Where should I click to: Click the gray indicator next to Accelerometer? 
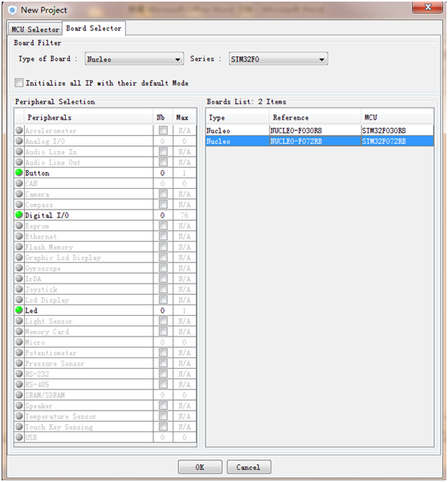[19, 130]
